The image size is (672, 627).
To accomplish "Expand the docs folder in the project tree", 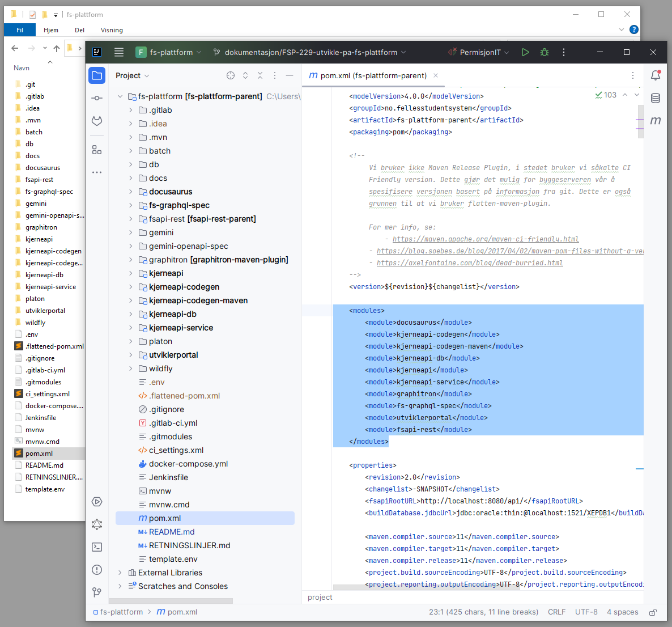I will point(130,177).
